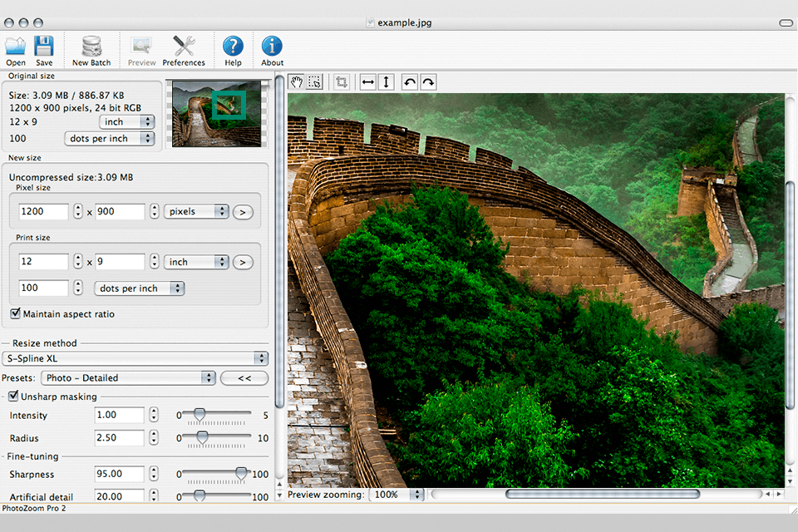Click the Uncompressed size:3.09 MB text
Screen dimensions: 798x532
coord(71,177)
